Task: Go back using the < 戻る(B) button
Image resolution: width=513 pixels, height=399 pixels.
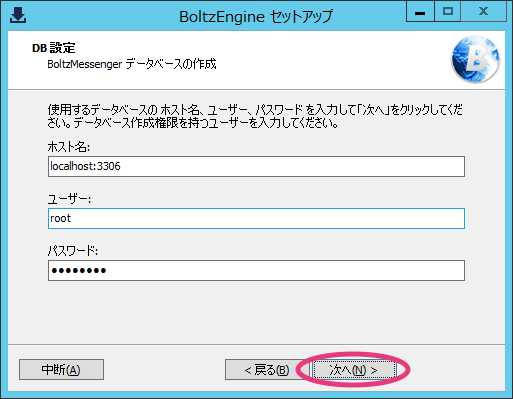Action: tap(267, 369)
